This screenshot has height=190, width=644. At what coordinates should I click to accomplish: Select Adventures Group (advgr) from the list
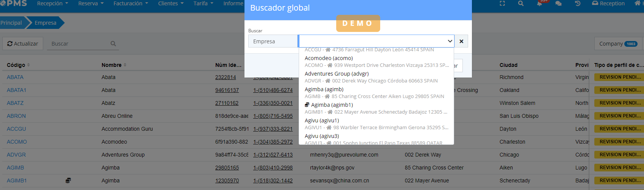pos(337,74)
